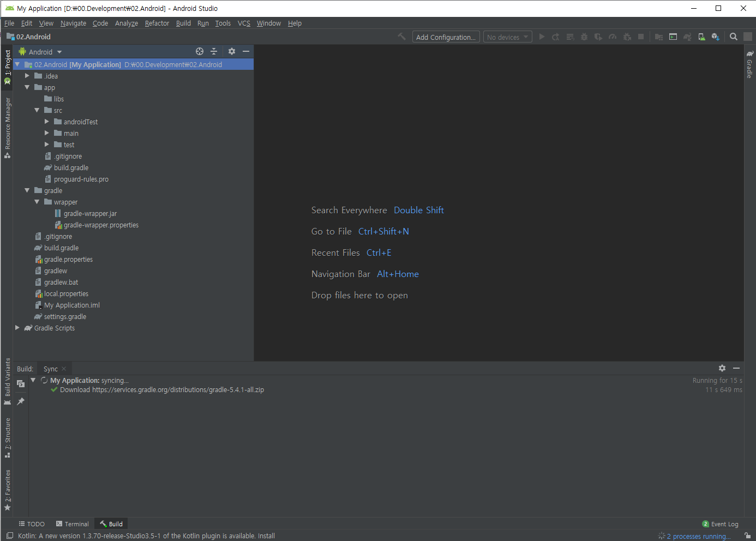Toggle the Build Variants tool window
Screen dimensions: 756x541
(x=7, y=381)
